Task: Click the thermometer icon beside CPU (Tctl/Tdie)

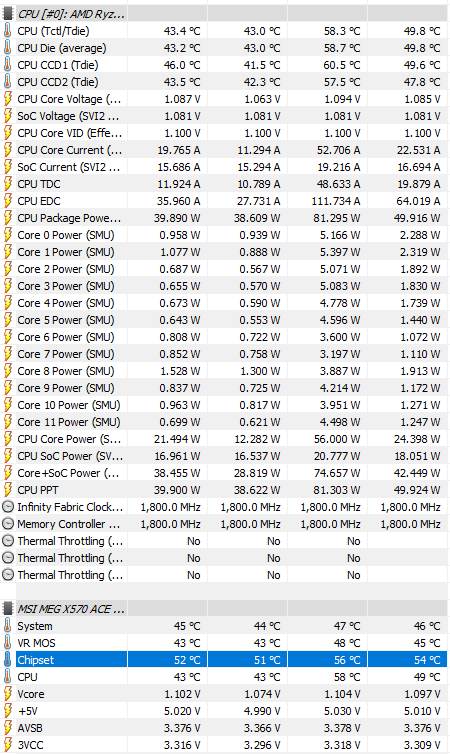Action: 7,31
